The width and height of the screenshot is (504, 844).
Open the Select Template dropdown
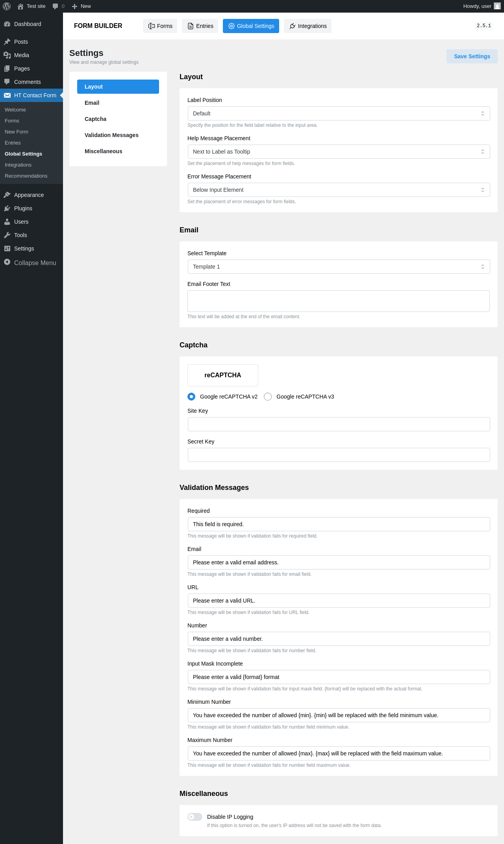point(339,267)
